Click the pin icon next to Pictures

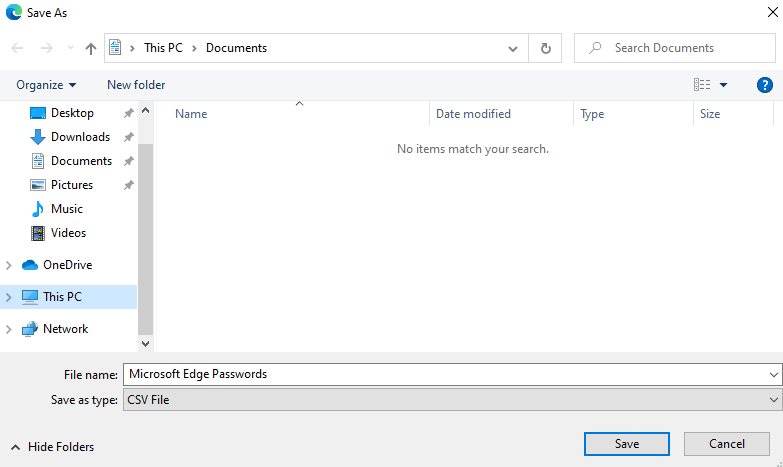point(128,185)
